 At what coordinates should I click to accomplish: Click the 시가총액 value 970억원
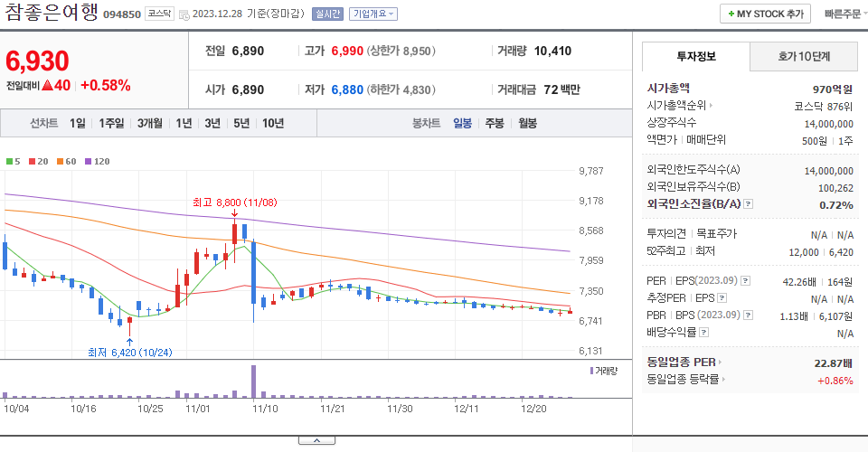833,89
